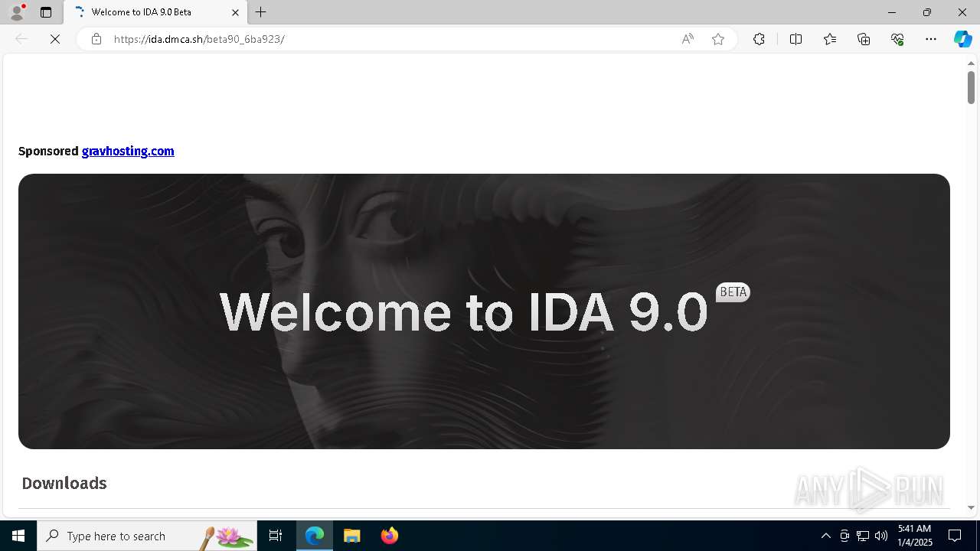This screenshot has width=980, height=551.
Task: Stop loading the page
Action: click(55, 39)
